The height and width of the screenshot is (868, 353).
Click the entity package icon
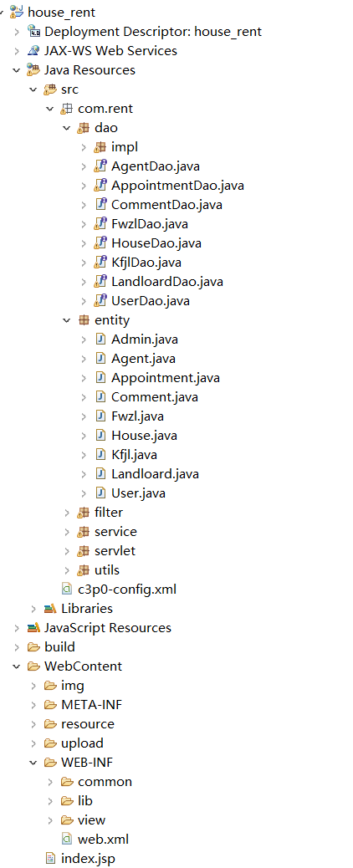[x=84, y=319]
